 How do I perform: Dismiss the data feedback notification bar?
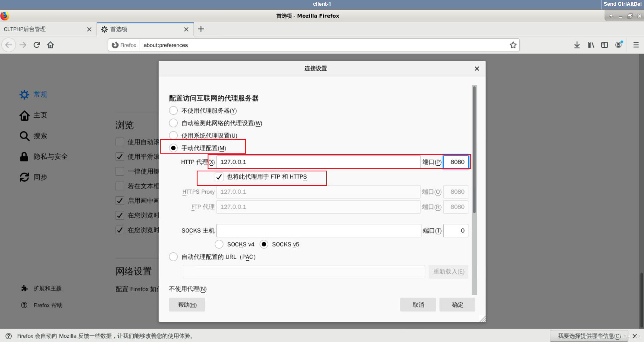tap(635, 336)
